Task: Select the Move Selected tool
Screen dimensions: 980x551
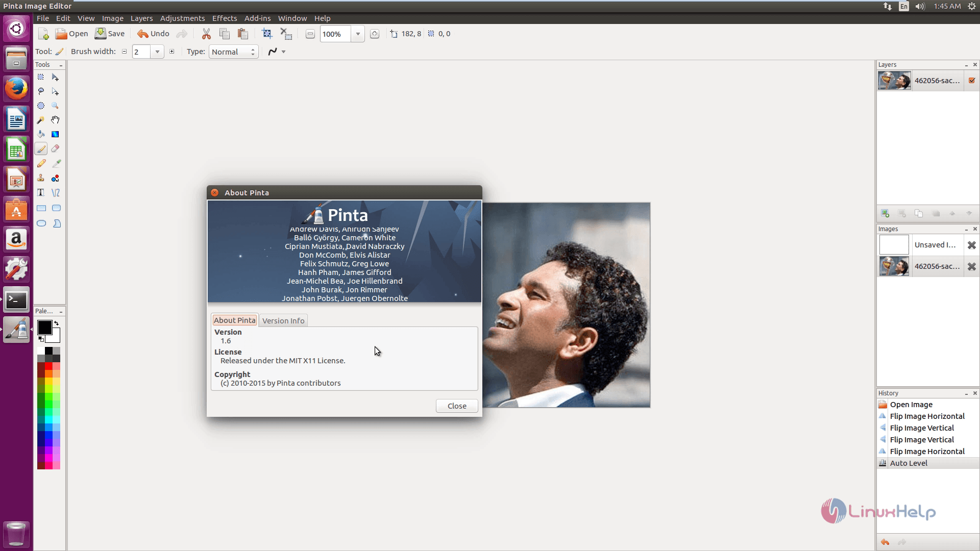Action: coord(55,77)
